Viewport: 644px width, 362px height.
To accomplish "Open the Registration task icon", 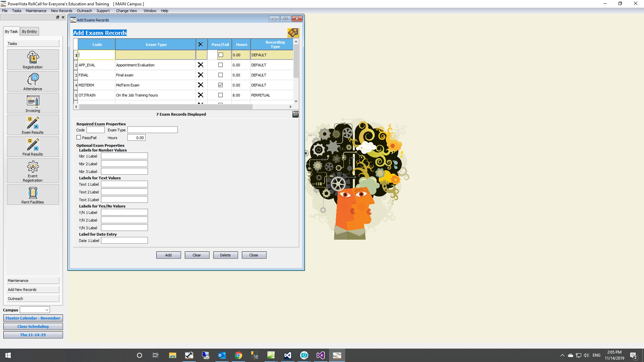I will (x=33, y=60).
